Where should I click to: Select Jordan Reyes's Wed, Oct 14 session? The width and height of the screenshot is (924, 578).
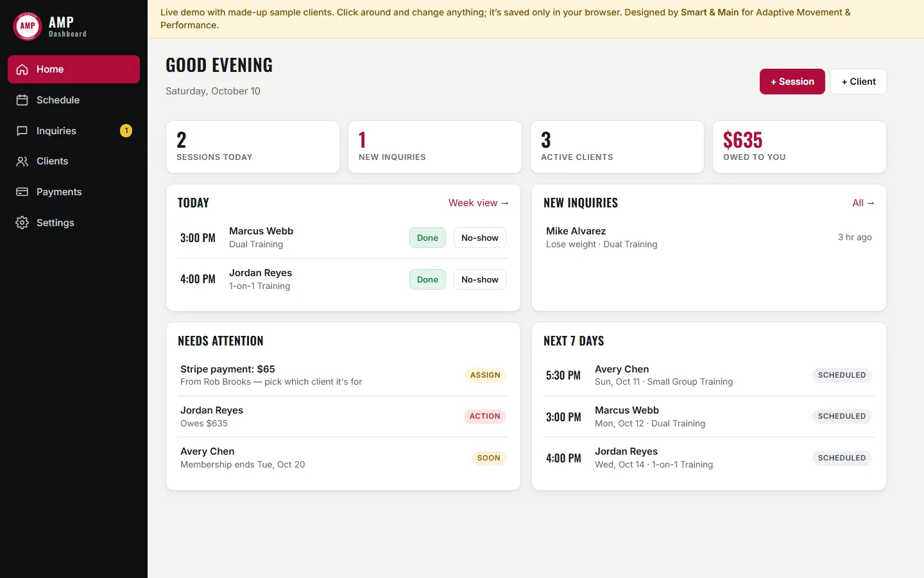709,458
